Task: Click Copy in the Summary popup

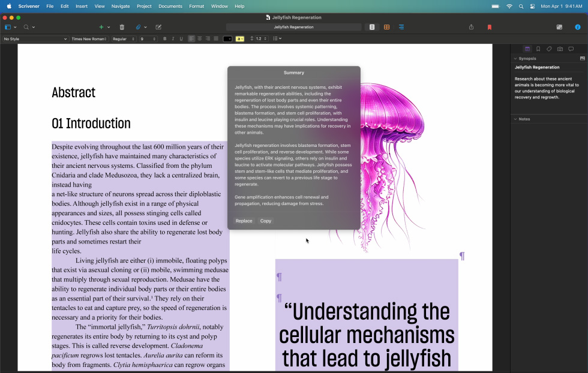Action: 266,221
